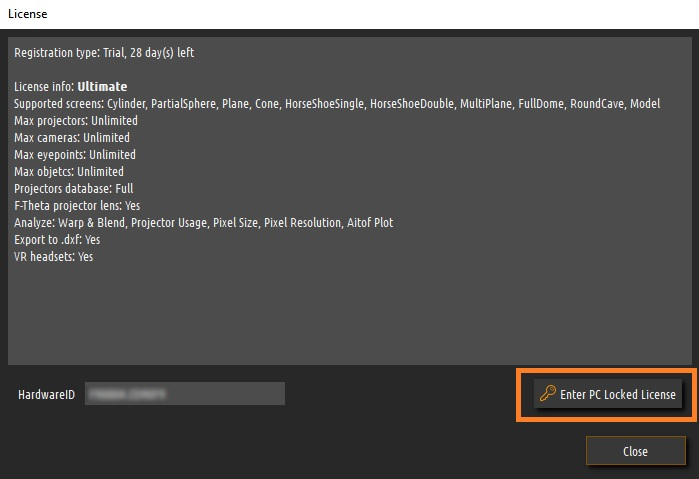Click the VR headsets: Yes line

coord(53,256)
